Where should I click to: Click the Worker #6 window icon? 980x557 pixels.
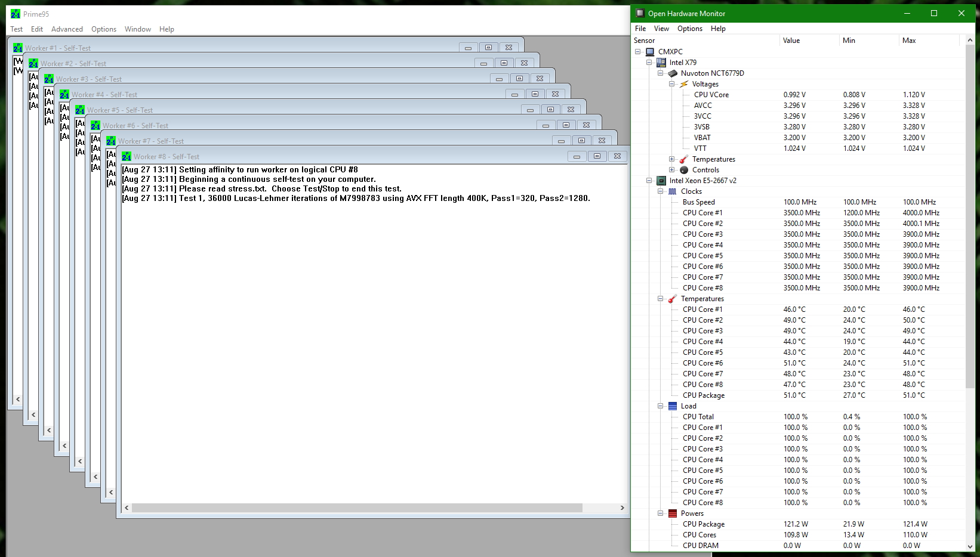coord(95,125)
